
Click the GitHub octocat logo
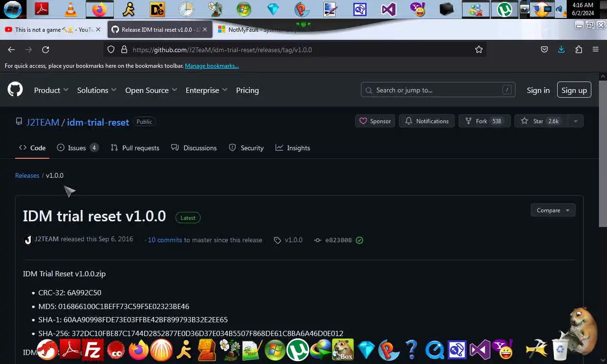15,90
